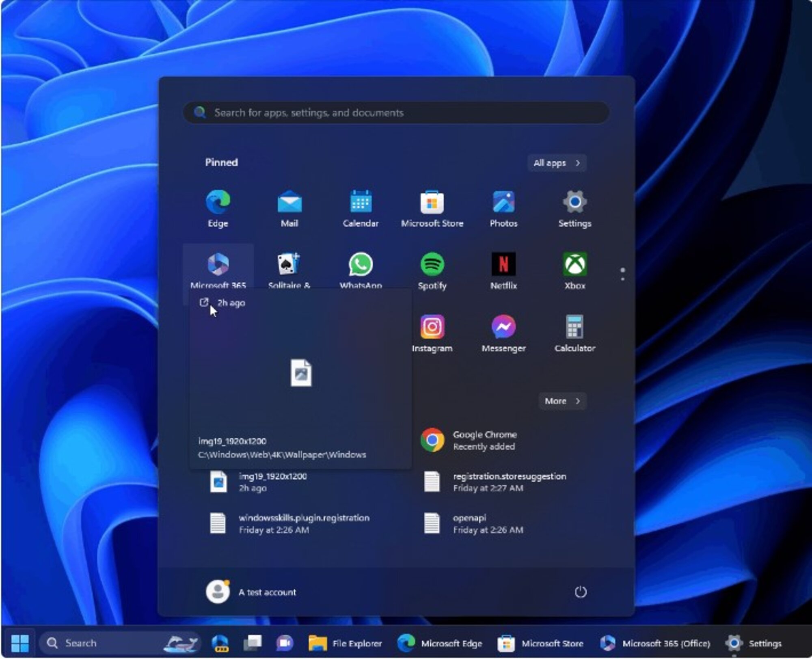Open Microsoft Store in pinned grid
812x659 pixels.
pos(432,209)
